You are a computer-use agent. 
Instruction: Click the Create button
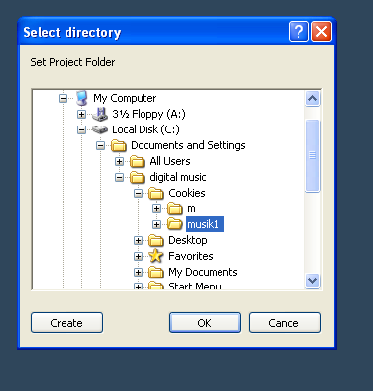pos(67,323)
